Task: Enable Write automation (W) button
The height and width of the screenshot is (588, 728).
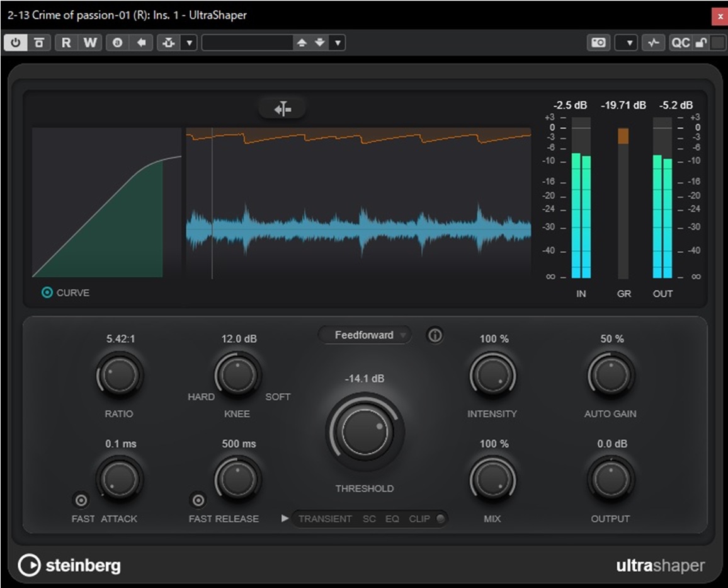Action: coord(91,43)
